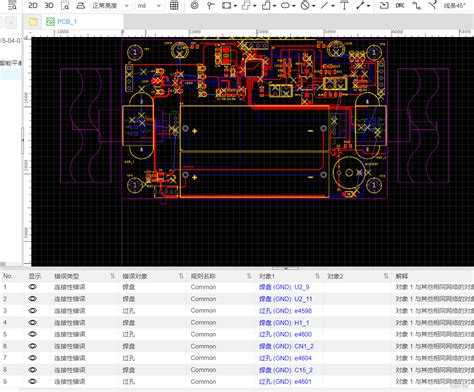
Task: Switch to 2D view mode
Action: click(x=33, y=5)
